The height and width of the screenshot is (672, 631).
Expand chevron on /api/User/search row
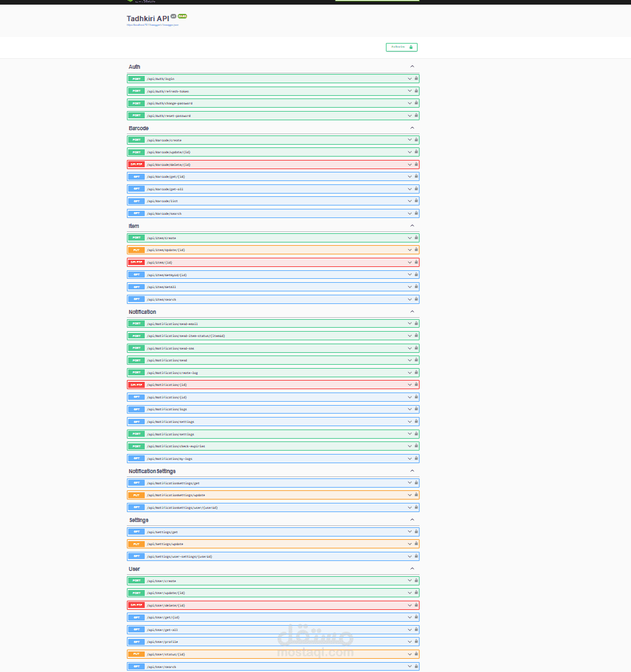[x=410, y=667]
